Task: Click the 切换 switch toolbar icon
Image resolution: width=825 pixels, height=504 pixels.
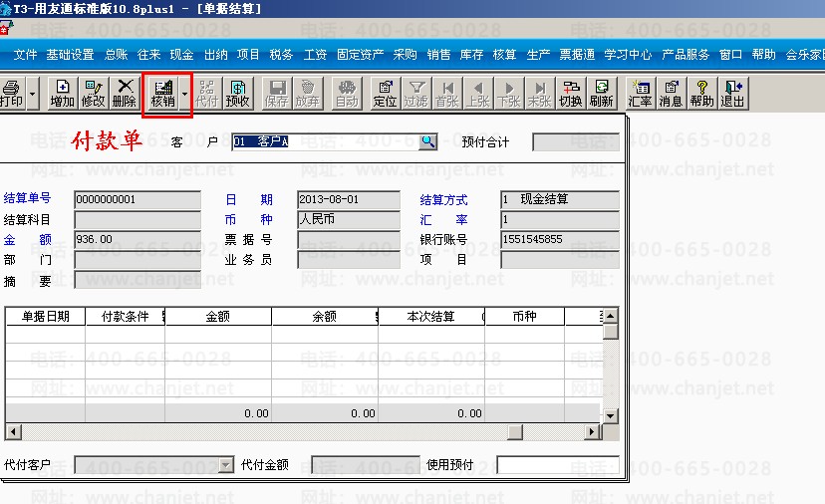Action: tap(571, 94)
